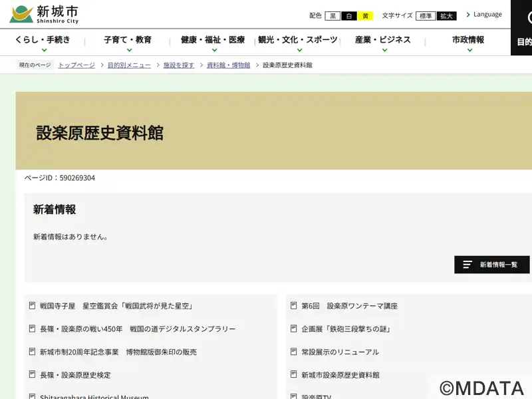Open the 市政情報 navigation item
This screenshot has width=532, height=399.
coord(468,44)
